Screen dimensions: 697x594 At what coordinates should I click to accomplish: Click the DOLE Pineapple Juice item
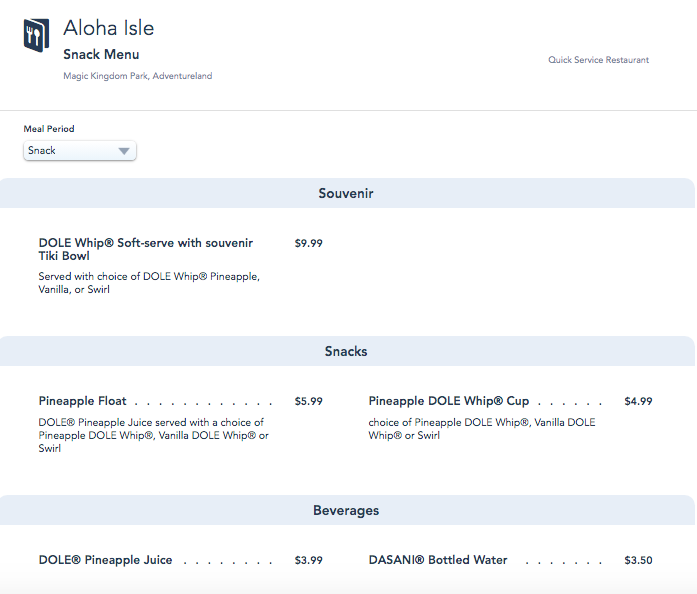(105, 560)
